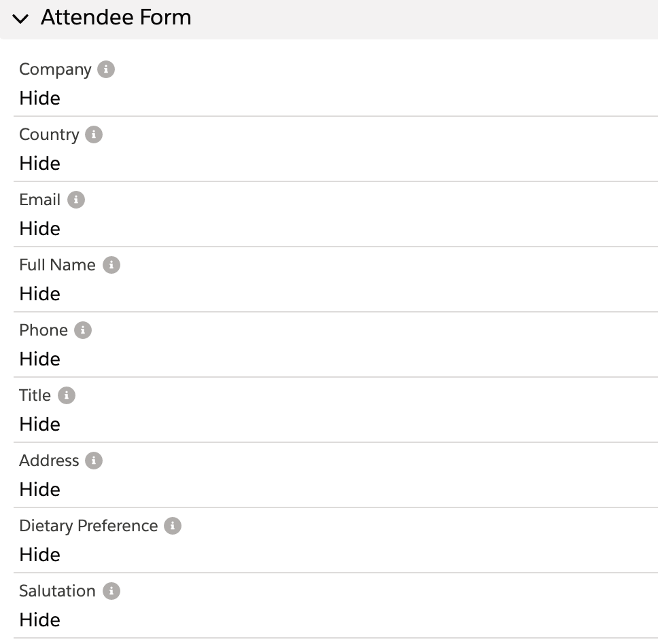Click the info icon beside Phone
Screen dimensions: 658x644
click(83, 330)
